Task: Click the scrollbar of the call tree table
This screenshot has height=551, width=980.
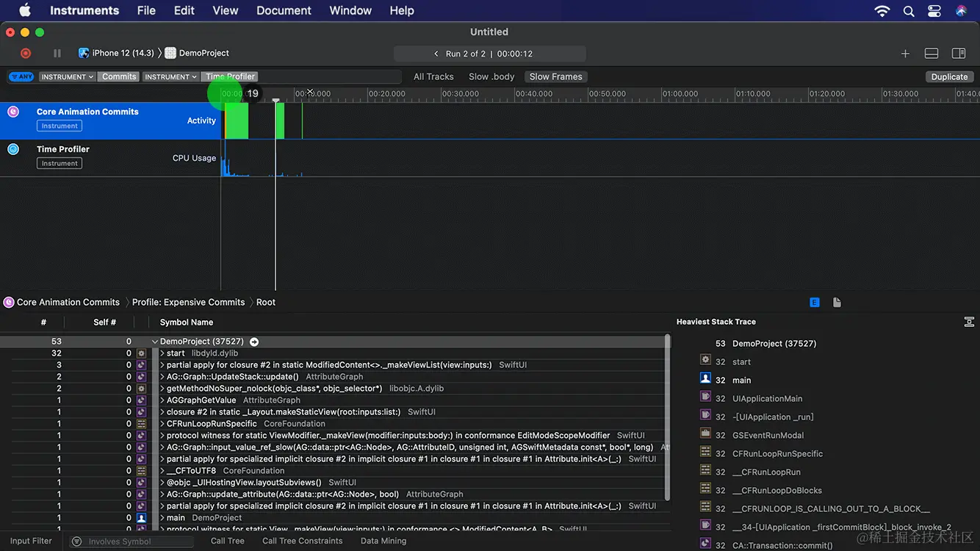Action: point(667,417)
